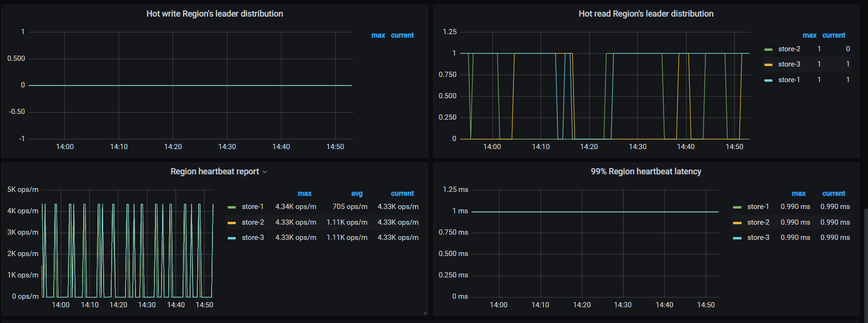The height and width of the screenshot is (323, 868).
Task: Click the yellow store-2 color swatch in the Region heartbeat report legend
Action: (x=232, y=223)
